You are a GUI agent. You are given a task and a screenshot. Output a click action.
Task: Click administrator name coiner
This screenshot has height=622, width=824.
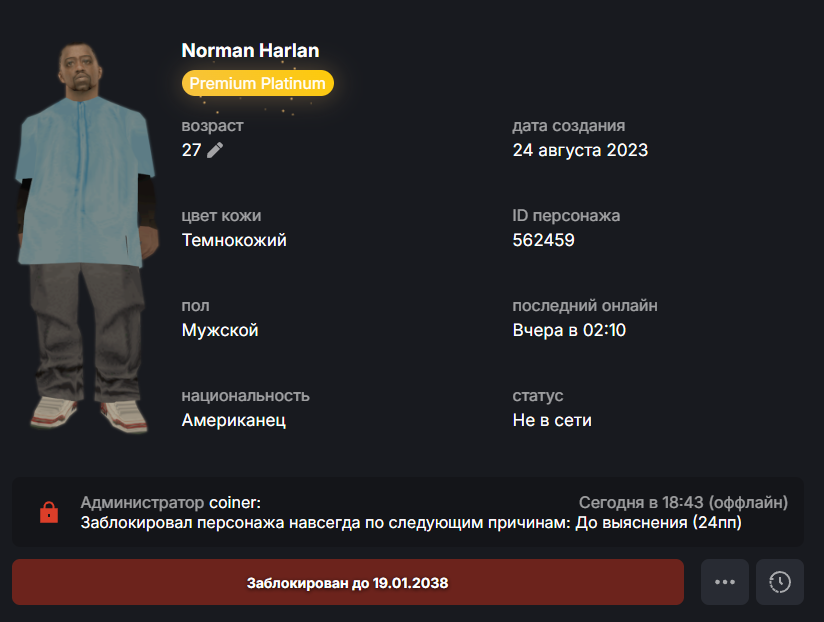[x=233, y=503]
